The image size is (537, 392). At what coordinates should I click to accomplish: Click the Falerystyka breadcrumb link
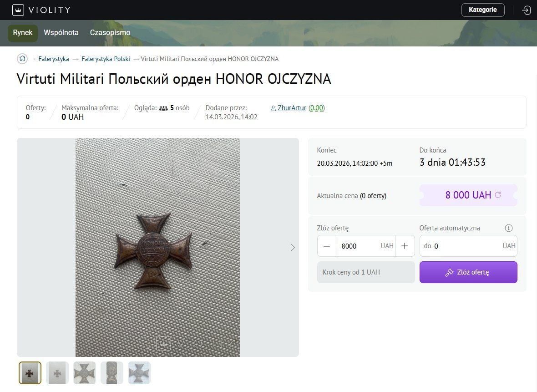(53, 59)
